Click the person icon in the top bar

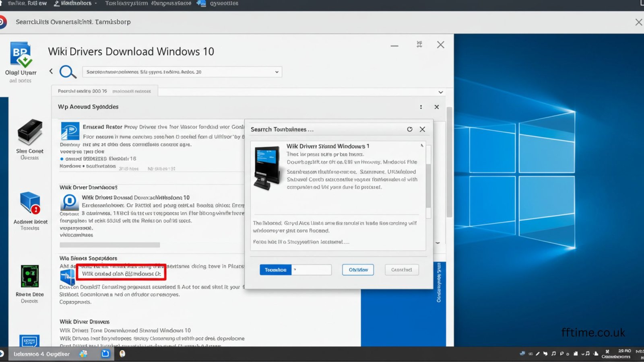[x=56, y=3]
